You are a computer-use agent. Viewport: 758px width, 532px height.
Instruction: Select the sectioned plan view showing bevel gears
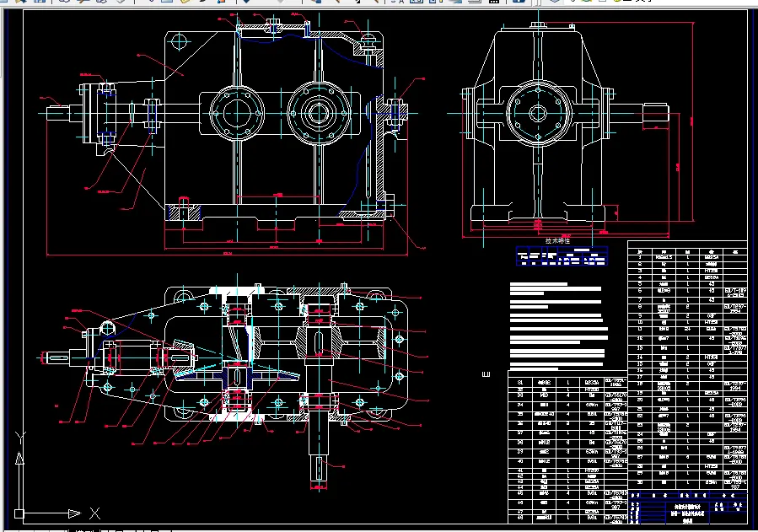pyautogui.click(x=233, y=380)
